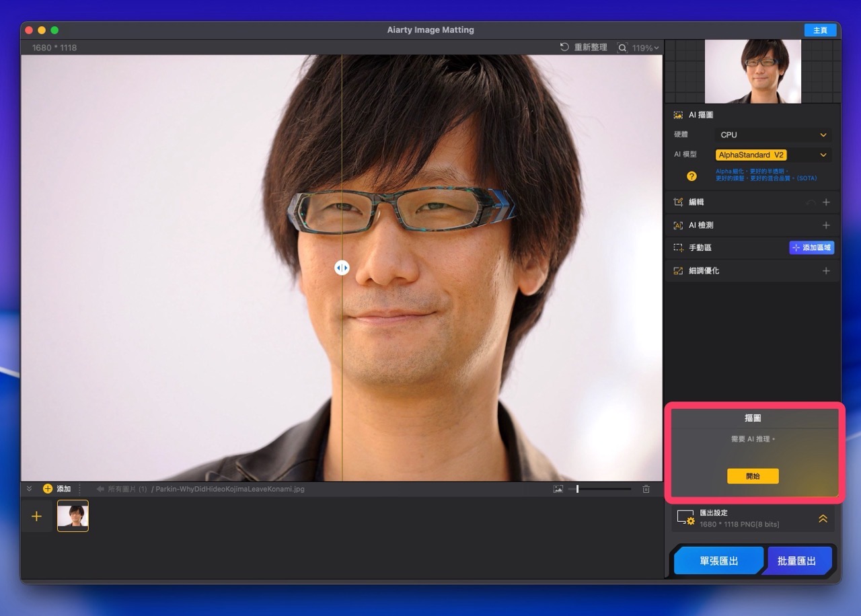Expand the AI 檢測 section with the plus
861x616 pixels.
click(x=826, y=225)
